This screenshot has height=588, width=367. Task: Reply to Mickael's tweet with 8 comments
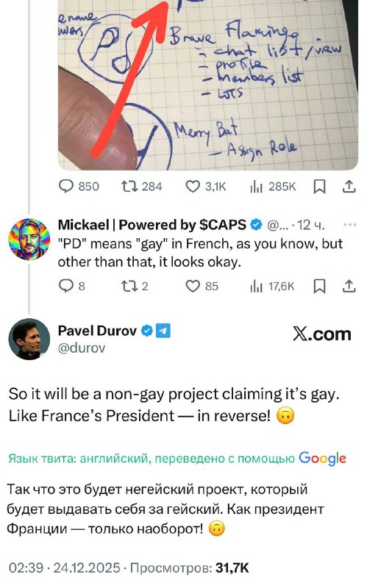[x=71, y=286]
